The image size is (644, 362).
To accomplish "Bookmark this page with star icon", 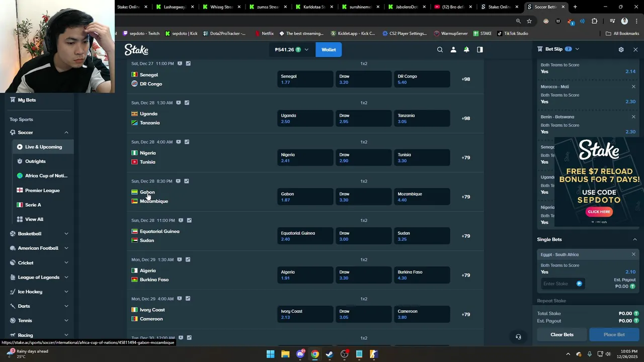I will click(529, 21).
